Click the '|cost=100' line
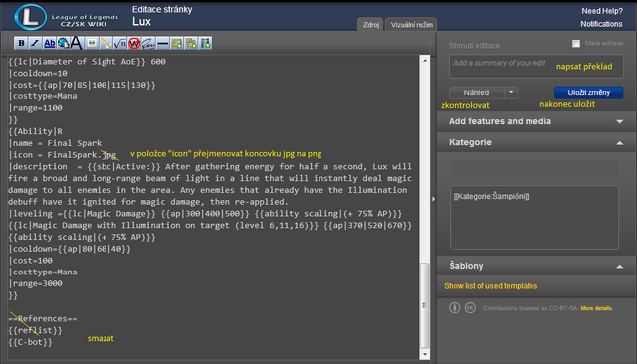 pyautogui.click(x=31, y=261)
